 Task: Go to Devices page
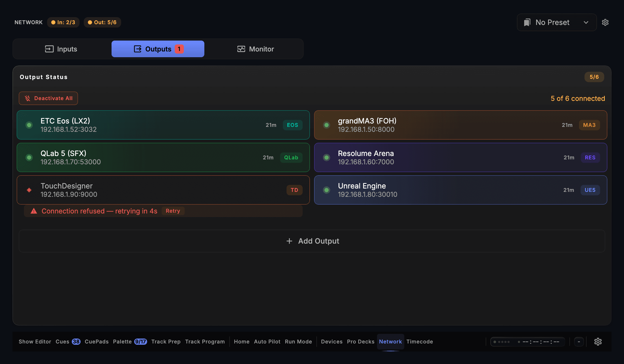[x=332, y=342]
